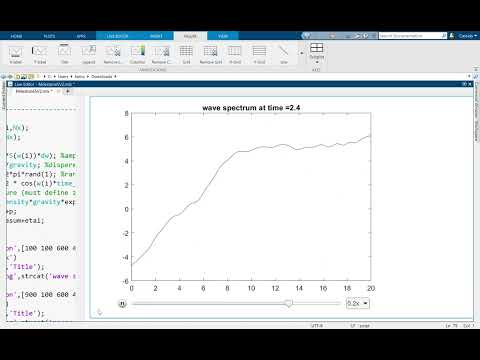Collapse the toolstrip with the corner arrow
Viewport: 480px width, 360px height.
tap(476, 69)
